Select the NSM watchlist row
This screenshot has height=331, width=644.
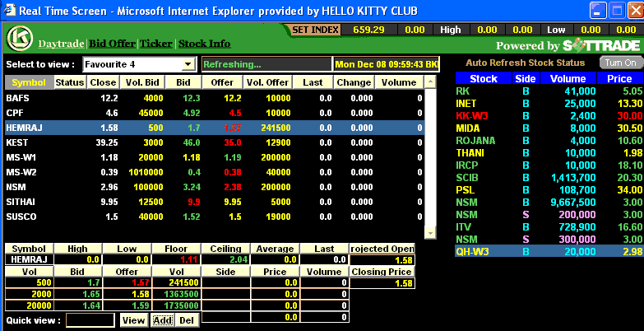point(215,187)
